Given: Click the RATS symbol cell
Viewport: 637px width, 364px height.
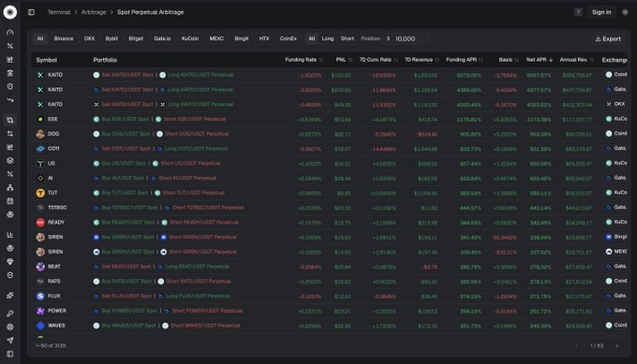Looking at the screenshot, I should point(53,282).
